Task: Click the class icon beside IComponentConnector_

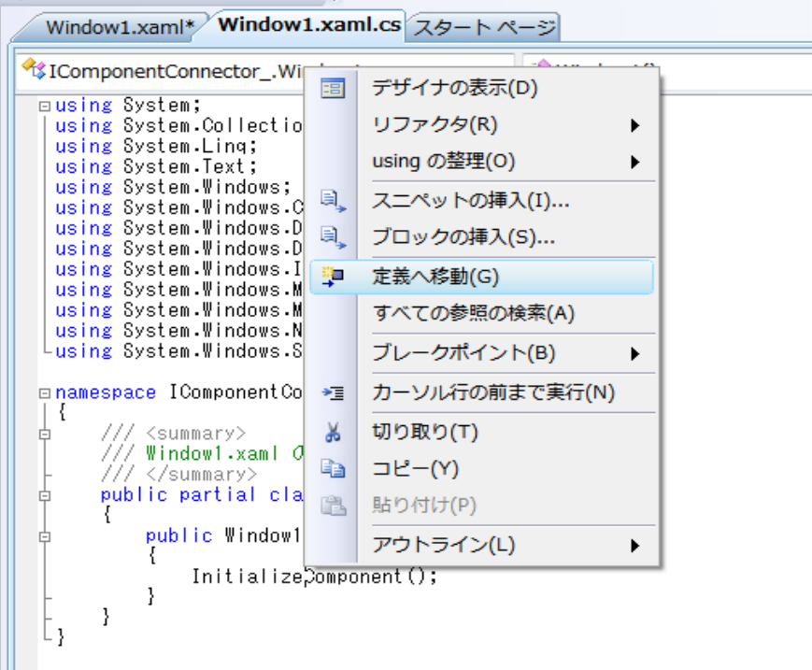Action: click(35, 69)
